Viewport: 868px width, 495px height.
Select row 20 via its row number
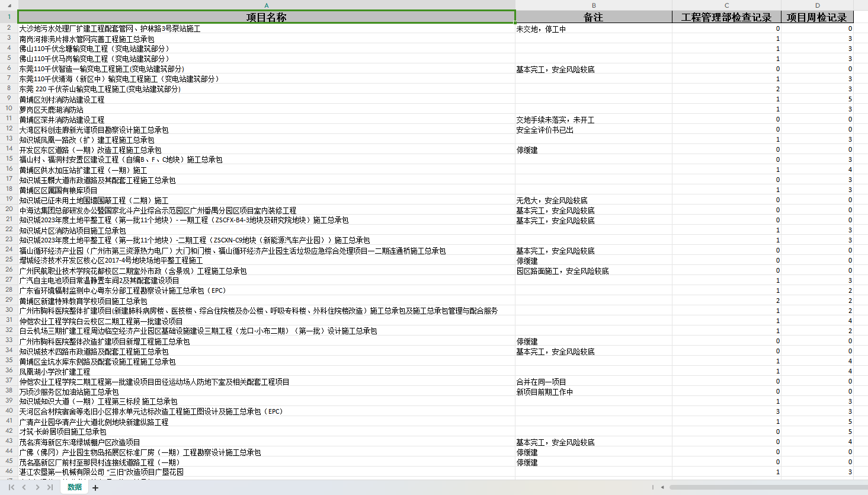pos(9,209)
